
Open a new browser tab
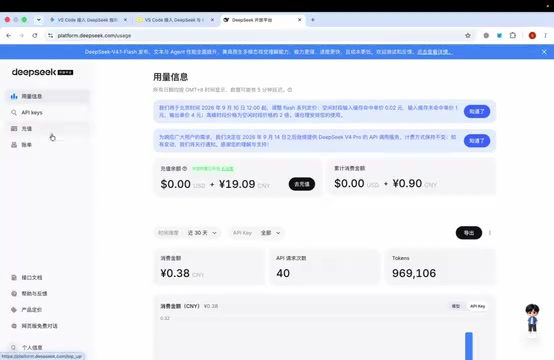coord(313,20)
